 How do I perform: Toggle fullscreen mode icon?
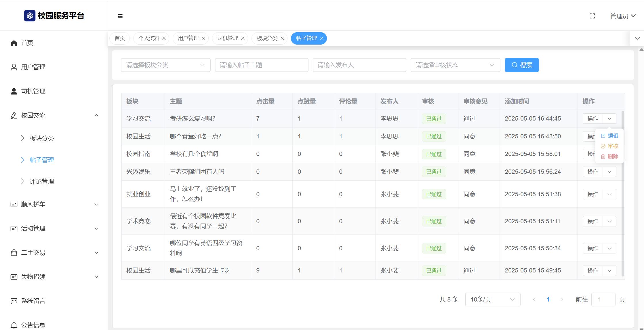tap(592, 16)
